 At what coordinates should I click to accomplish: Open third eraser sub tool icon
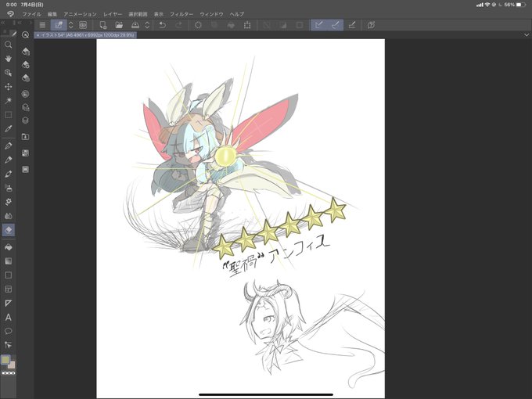26,78
